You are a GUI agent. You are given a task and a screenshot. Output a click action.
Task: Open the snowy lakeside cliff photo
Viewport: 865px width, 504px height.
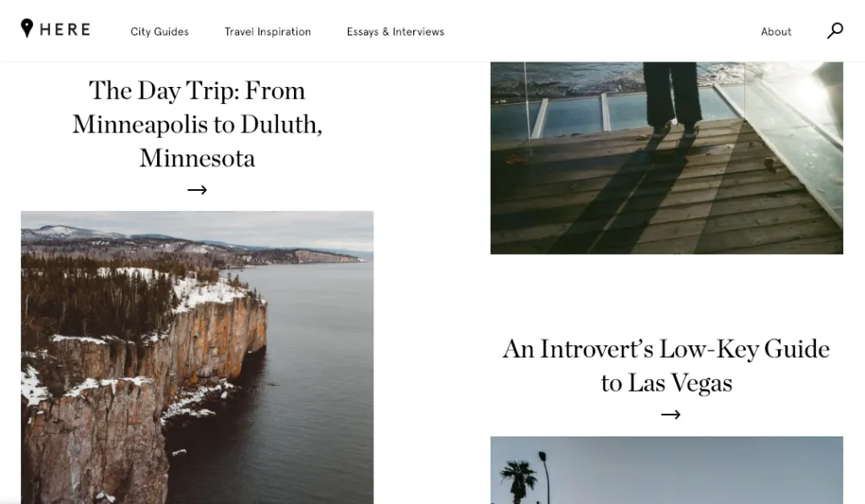197,357
